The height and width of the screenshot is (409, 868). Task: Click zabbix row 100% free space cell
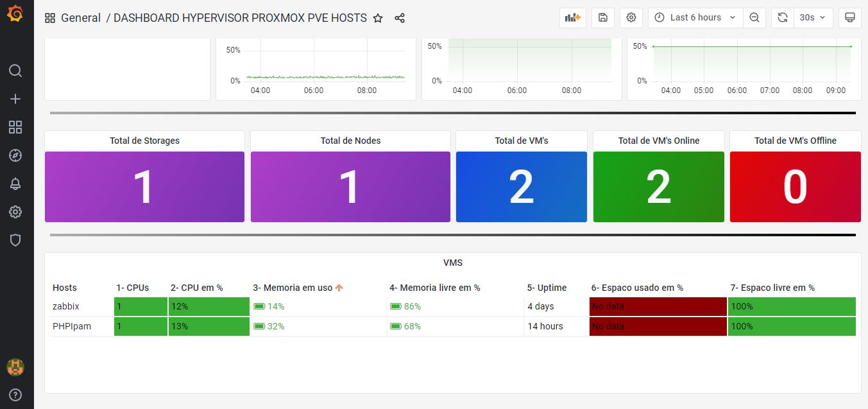[792, 306]
